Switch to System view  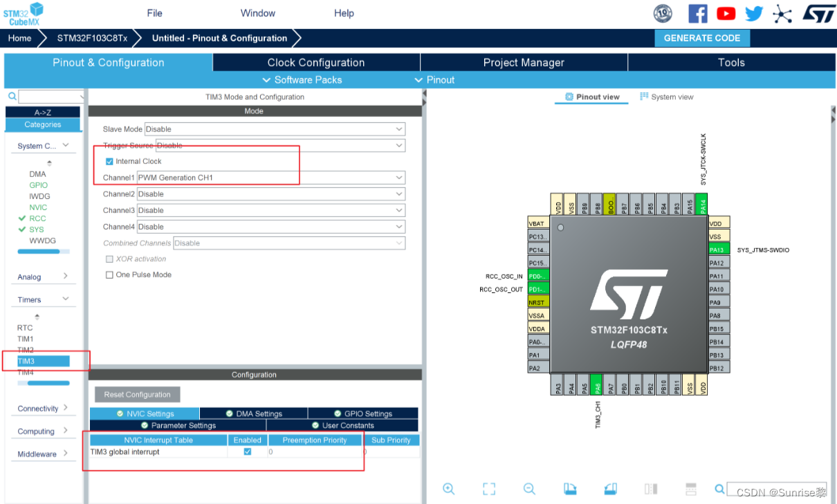pyautogui.click(x=667, y=97)
